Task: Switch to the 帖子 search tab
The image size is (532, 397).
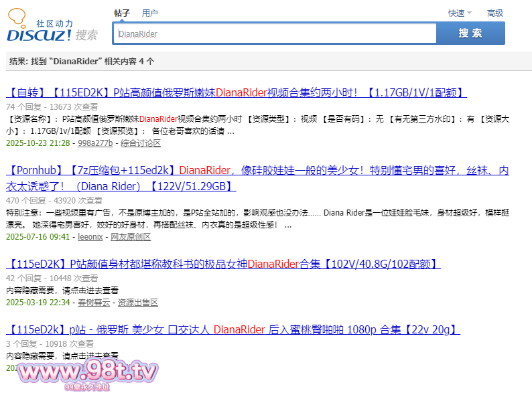Action: 122,13
